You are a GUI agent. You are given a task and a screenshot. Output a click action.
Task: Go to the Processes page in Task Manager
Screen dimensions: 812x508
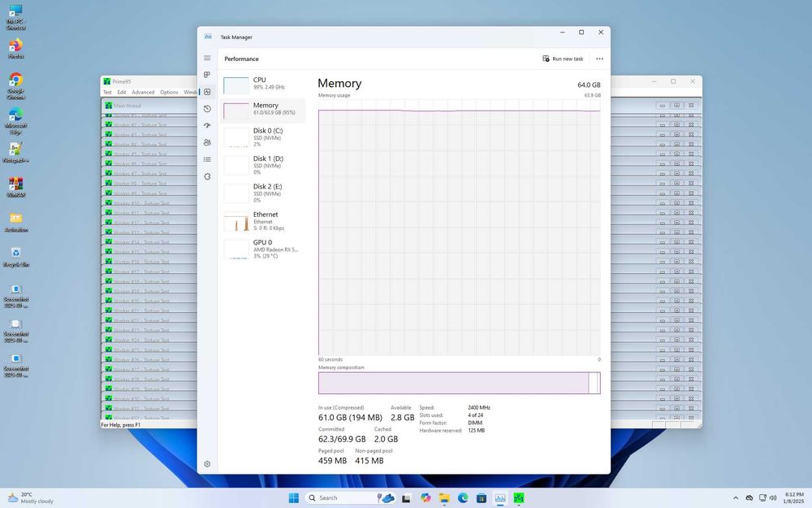click(207, 75)
